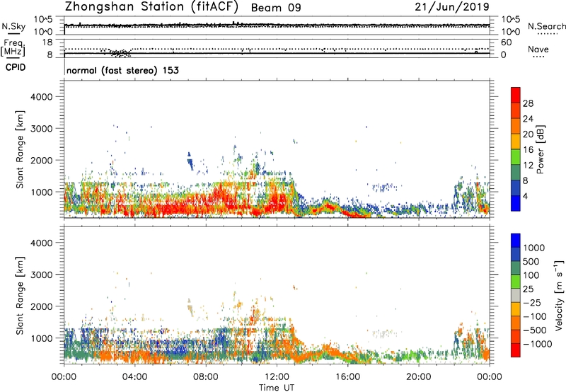Image resolution: width=566 pixels, height=392 pixels.
Task: Click the frequency dip around 03:00
Action: pyautogui.click(x=120, y=53)
